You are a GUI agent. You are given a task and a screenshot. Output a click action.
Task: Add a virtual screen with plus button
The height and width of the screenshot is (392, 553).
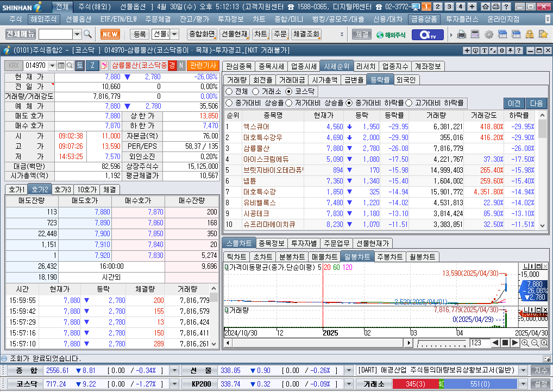tap(472, 7)
